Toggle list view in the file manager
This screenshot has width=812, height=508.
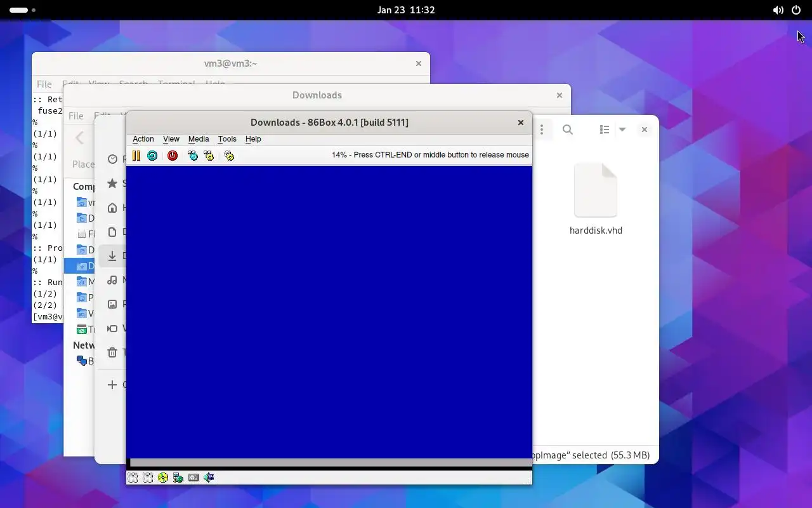pyautogui.click(x=604, y=130)
